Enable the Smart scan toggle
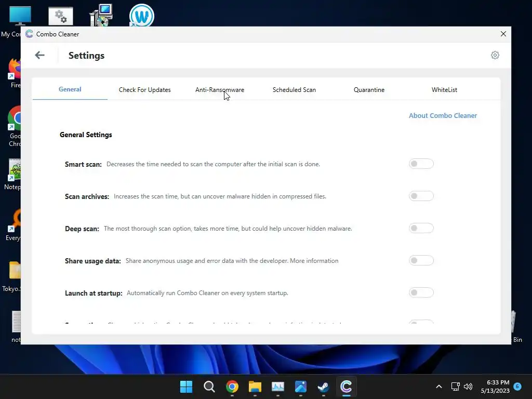 (x=421, y=164)
